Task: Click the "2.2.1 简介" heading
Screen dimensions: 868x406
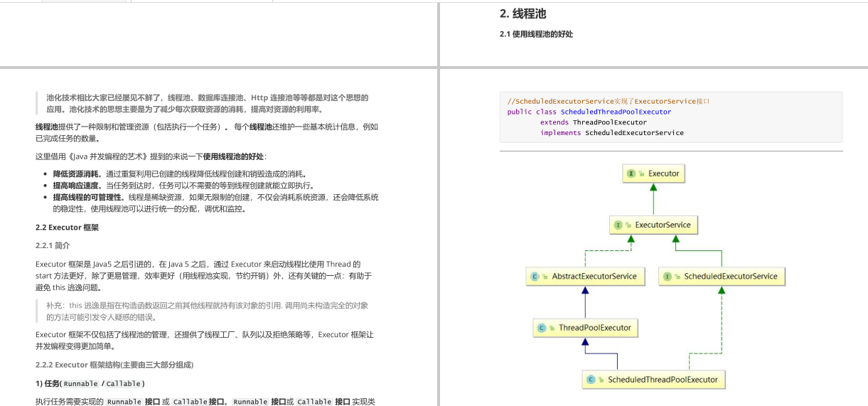Action: pyautogui.click(x=53, y=245)
